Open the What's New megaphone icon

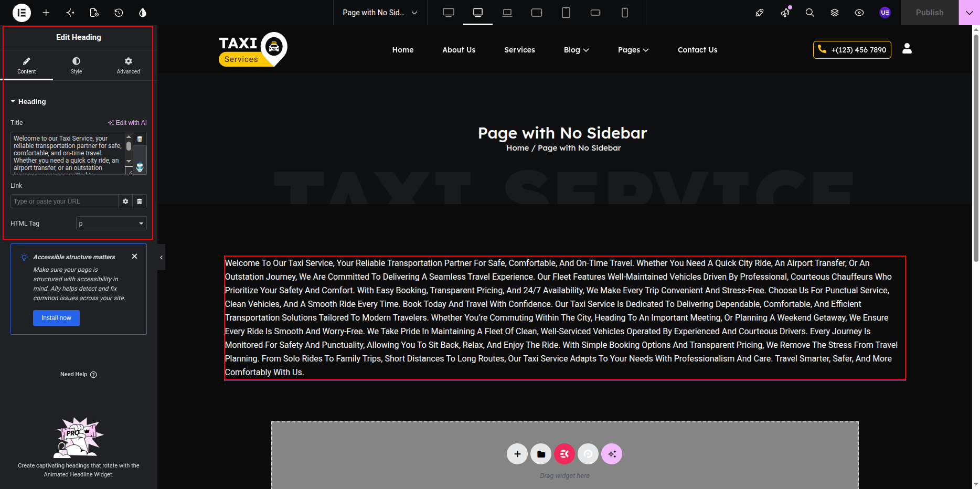click(x=785, y=13)
